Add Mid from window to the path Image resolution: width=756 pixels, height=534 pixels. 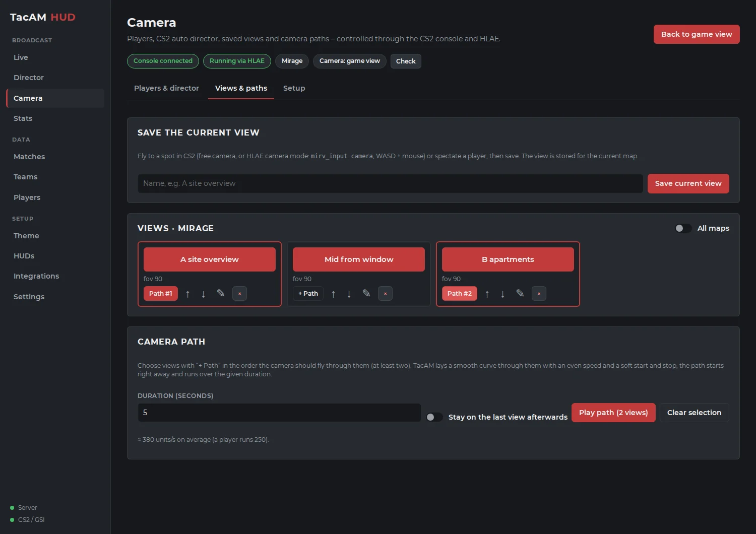tap(308, 294)
